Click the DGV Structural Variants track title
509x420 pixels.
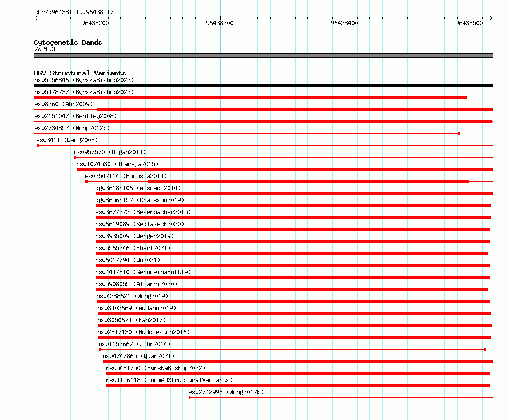coord(80,73)
